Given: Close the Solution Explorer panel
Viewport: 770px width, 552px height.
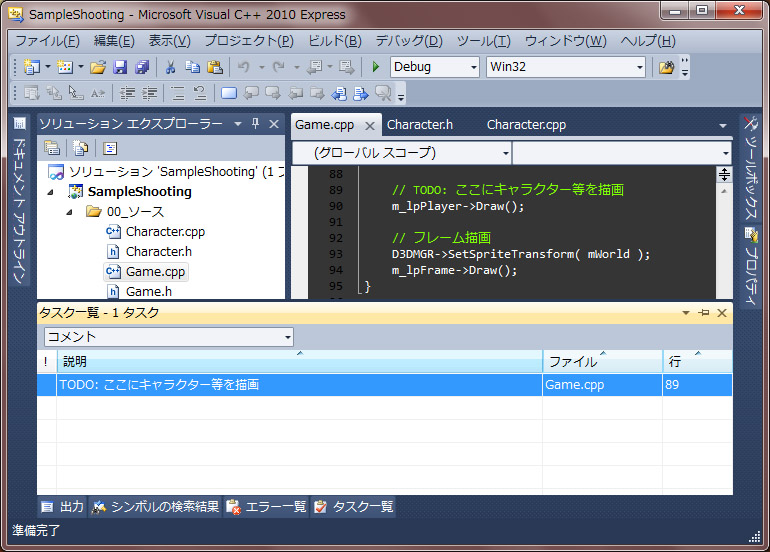Looking at the screenshot, I should click(274, 124).
